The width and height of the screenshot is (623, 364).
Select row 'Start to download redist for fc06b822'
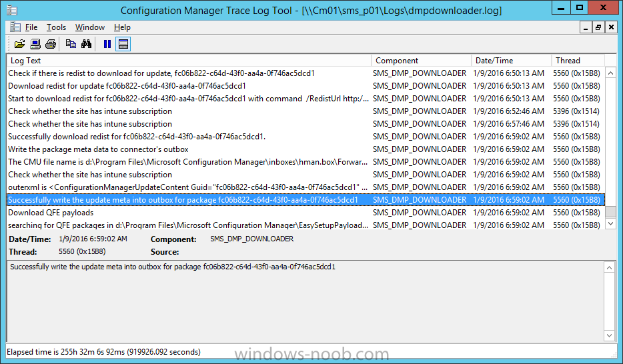305,99
